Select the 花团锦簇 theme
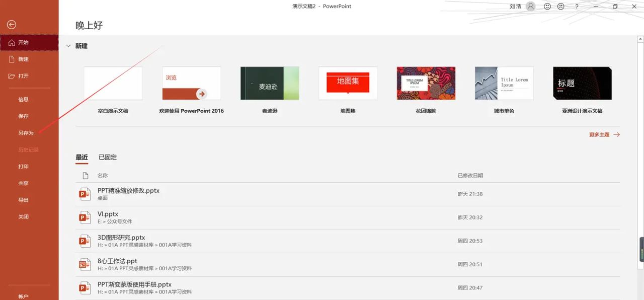Viewport: 644px width, 300px height. (x=426, y=83)
